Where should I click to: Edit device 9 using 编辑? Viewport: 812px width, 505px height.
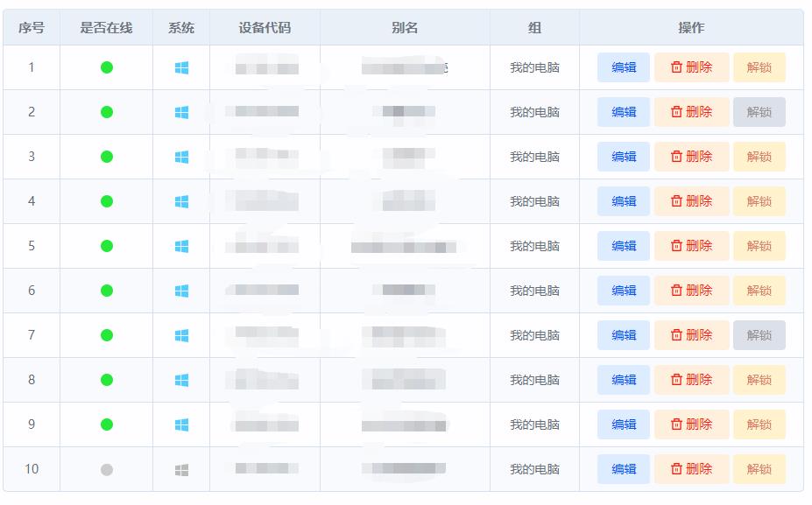point(624,424)
